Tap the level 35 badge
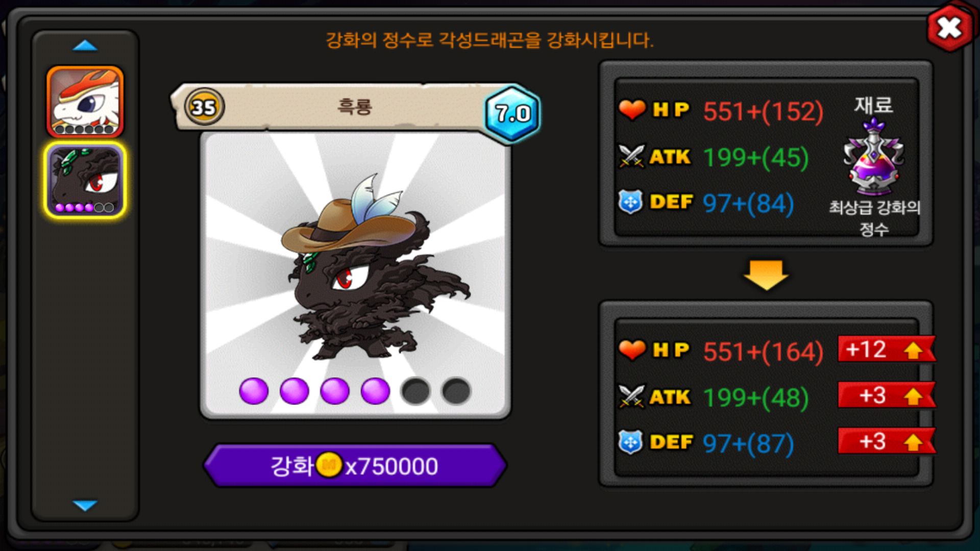The width and height of the screenshot is (980, 551). [x=204, y=107]
